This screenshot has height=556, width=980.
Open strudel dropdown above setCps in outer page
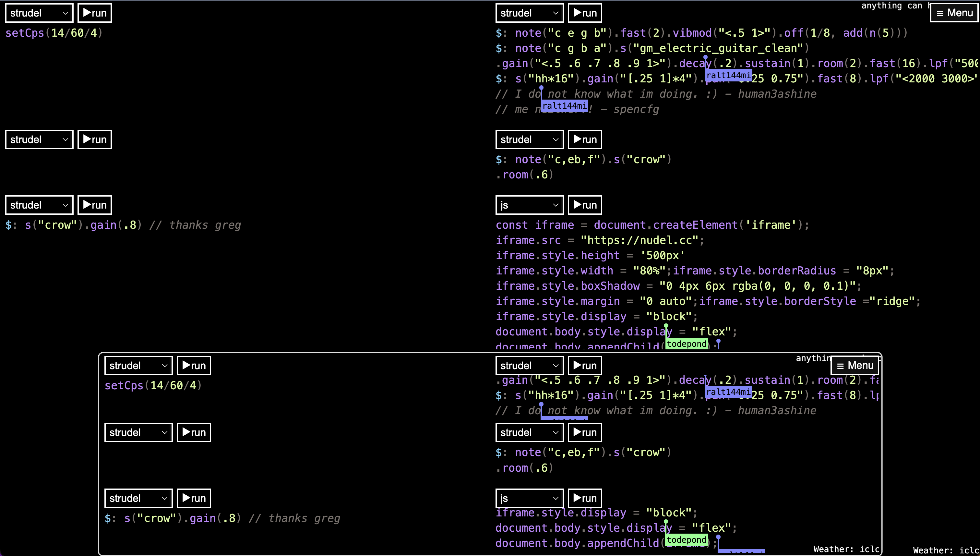pyautogui.click(x=39, y=13)
